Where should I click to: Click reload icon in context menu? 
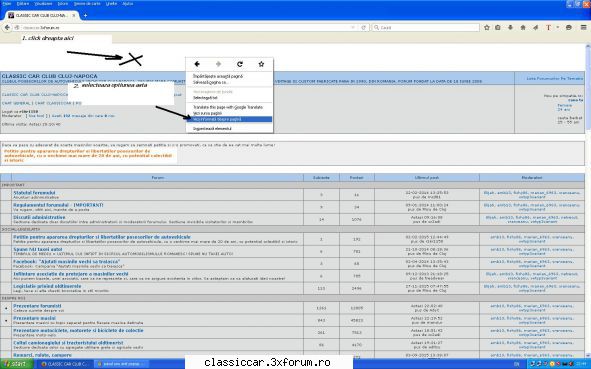pos(240,64)
